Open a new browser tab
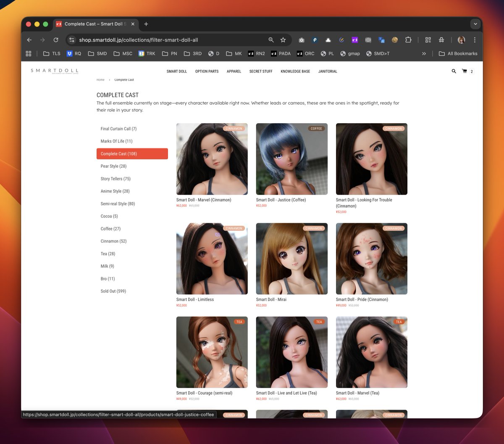This screenshot has width=504, height=444. 146,24
